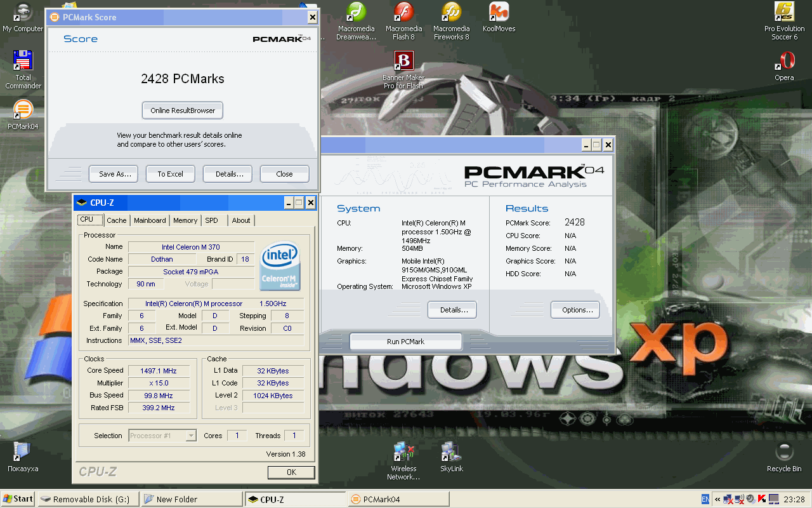Image resolution: width=812 pixels, height=508 pixels.
Task: Click the Technology value 90 nm
Action: tap(146, 284)
